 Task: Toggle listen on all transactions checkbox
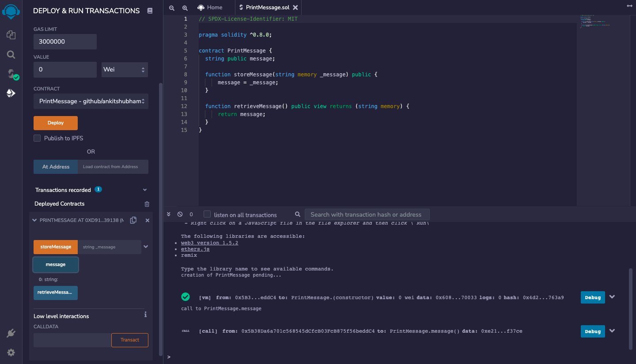tap(207, 214)
